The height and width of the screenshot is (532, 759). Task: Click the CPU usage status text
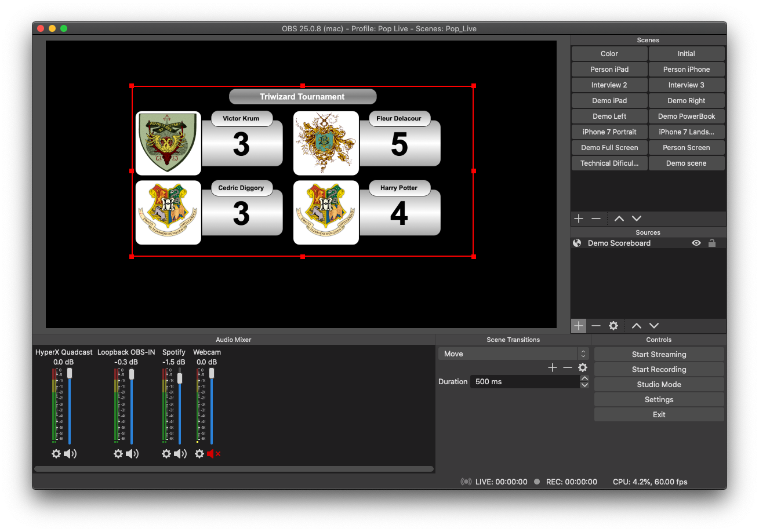point(650,482)
